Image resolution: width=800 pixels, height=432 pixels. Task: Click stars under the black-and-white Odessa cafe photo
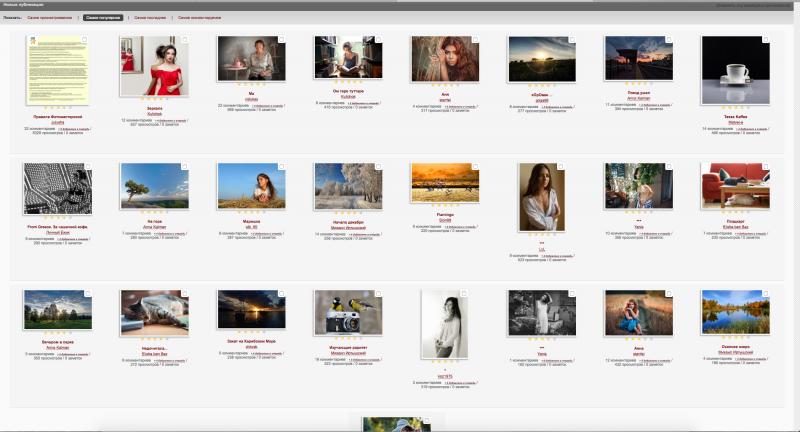58,218
